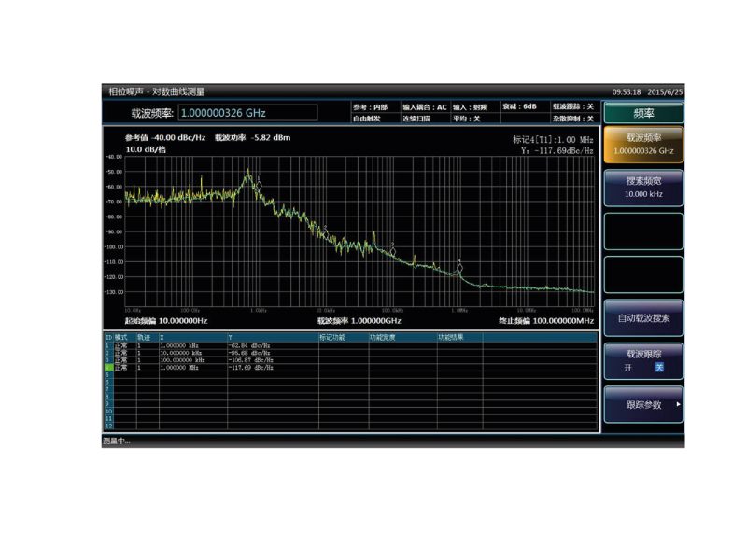The width and height of the screenshot is (747, 560).
Task: Click the carrier frequency input field
Action: (x=247, y=113)
